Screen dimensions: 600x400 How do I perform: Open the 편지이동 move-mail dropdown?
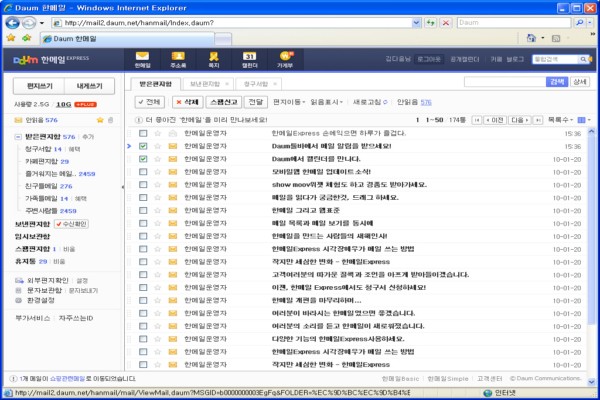[289, 102]
